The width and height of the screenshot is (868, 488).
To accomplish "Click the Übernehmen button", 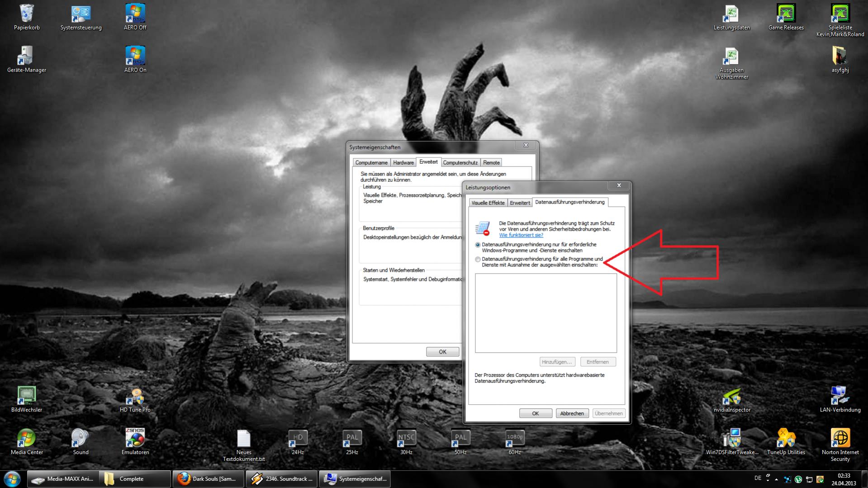I will [608, 413].
